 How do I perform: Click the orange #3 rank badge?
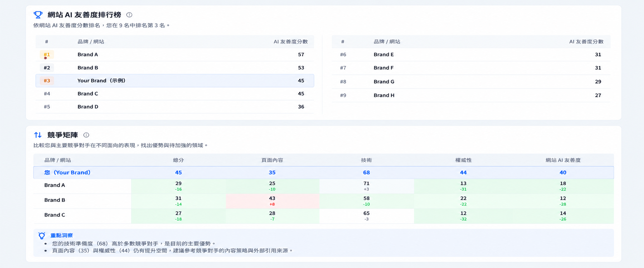pos(47,80)
